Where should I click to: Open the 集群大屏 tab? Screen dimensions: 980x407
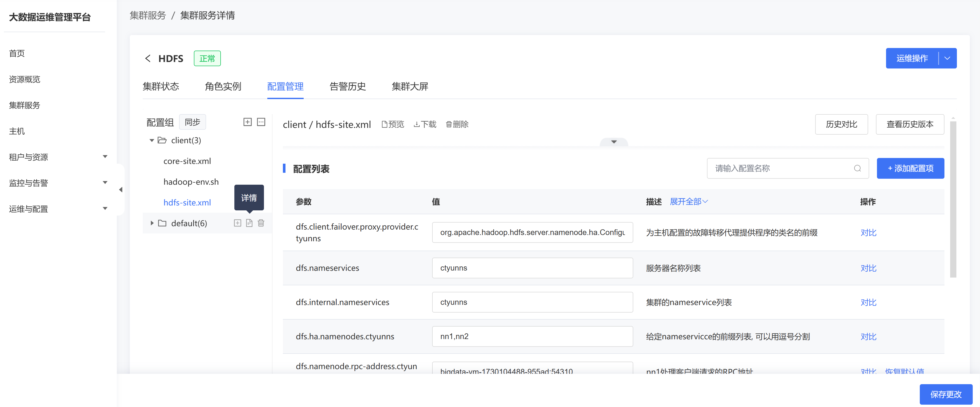pos(410,86)
